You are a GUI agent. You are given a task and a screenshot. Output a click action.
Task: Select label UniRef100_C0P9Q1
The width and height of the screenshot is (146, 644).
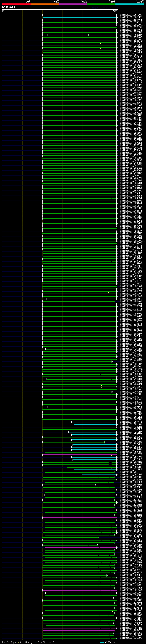click(131, 442)
